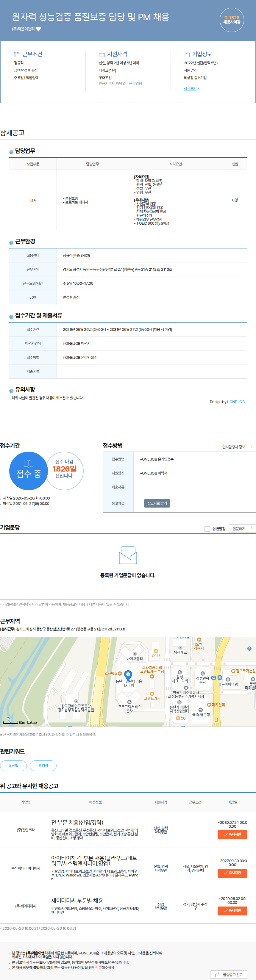The width and height of the screenshot is (256, 980).
Task: Click the parking P icon on map
Action: (249, 649)
